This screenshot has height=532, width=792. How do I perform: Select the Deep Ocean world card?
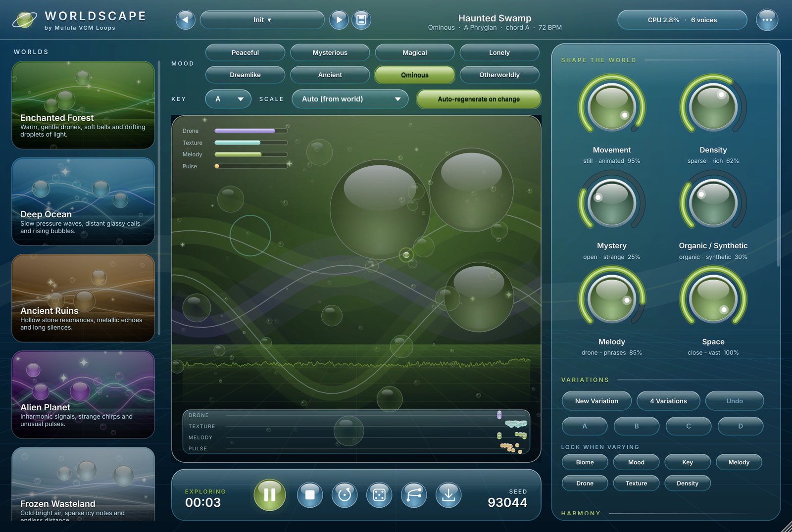pos(83,201)
